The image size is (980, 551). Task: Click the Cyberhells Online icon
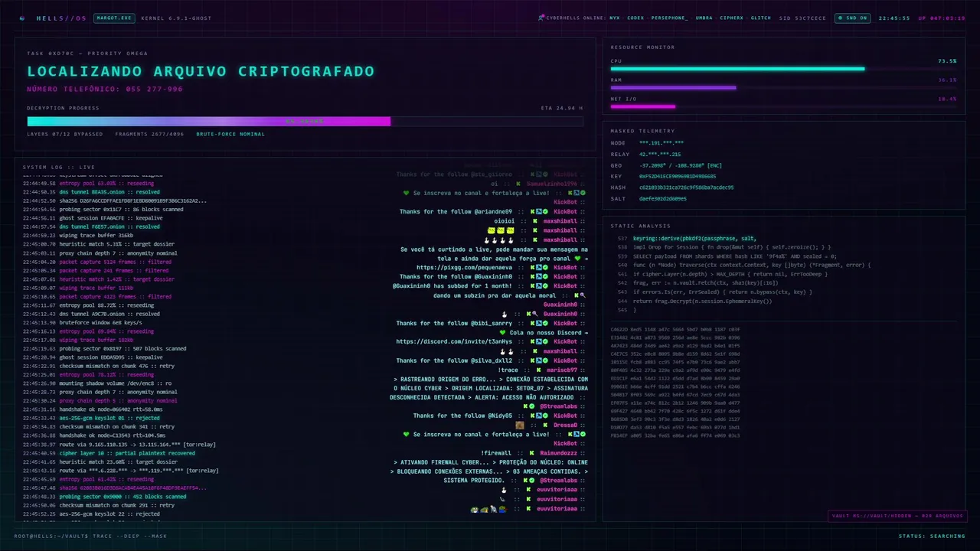pyautogui.click(x=541, y=18)
